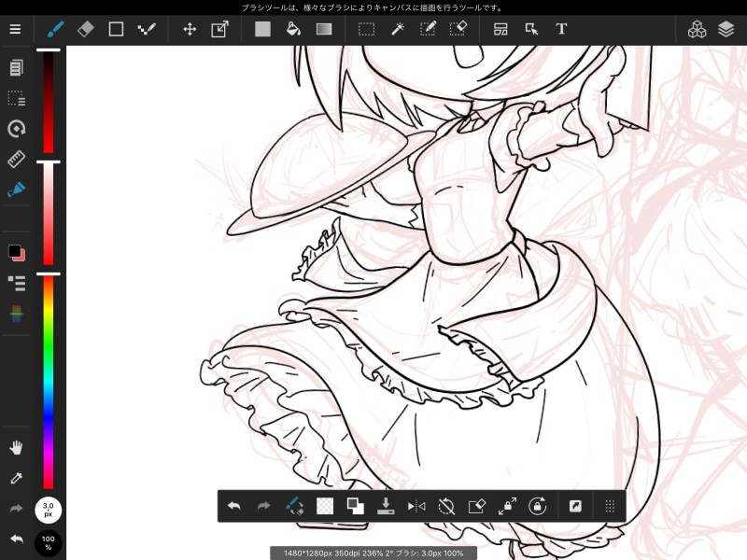Select the panel divide tool
Screen dimensions: 747x560
[500, 29]
